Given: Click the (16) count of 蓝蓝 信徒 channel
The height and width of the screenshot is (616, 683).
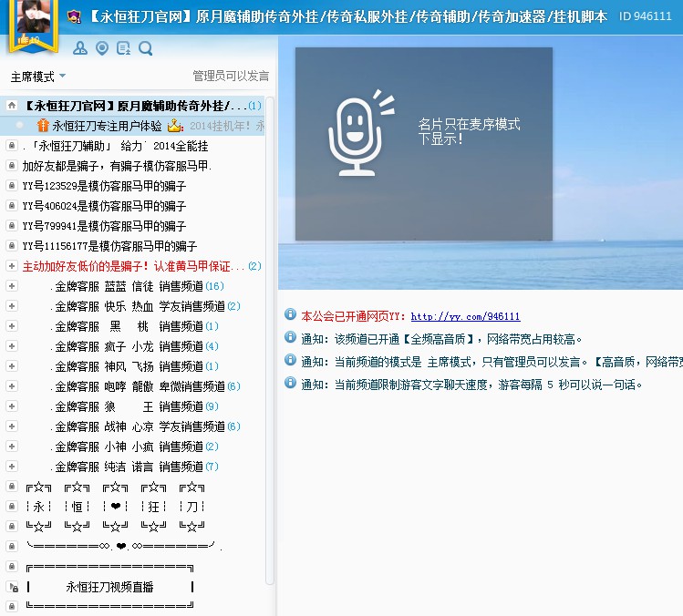Looking at the screenshot, I should 214,286.
